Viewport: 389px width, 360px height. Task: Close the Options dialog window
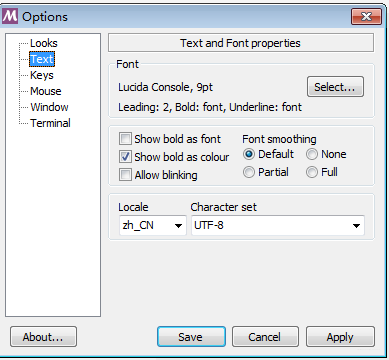pos(366,16)
